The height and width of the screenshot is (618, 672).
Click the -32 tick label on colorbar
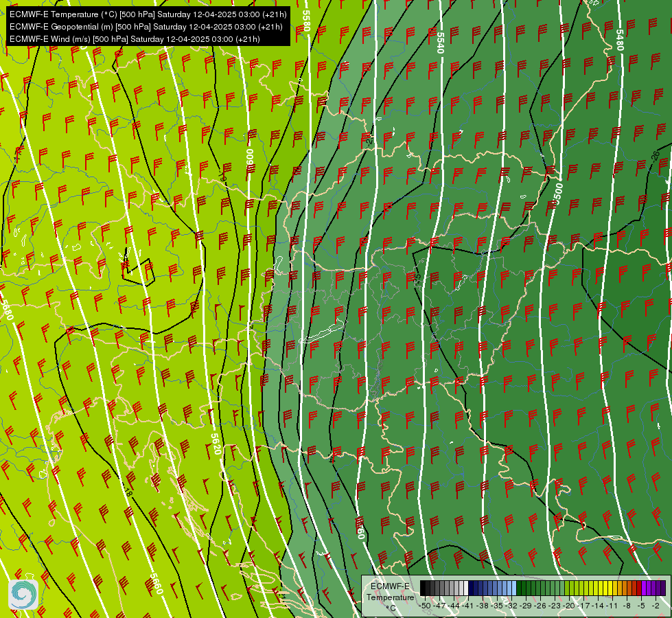coord(511,606)
